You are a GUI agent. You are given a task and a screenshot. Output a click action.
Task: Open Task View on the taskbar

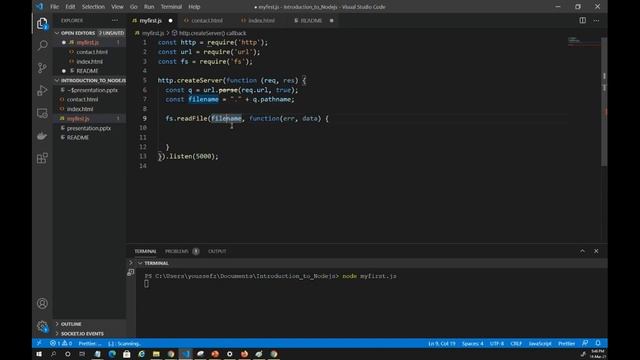(x=82, y=354)
